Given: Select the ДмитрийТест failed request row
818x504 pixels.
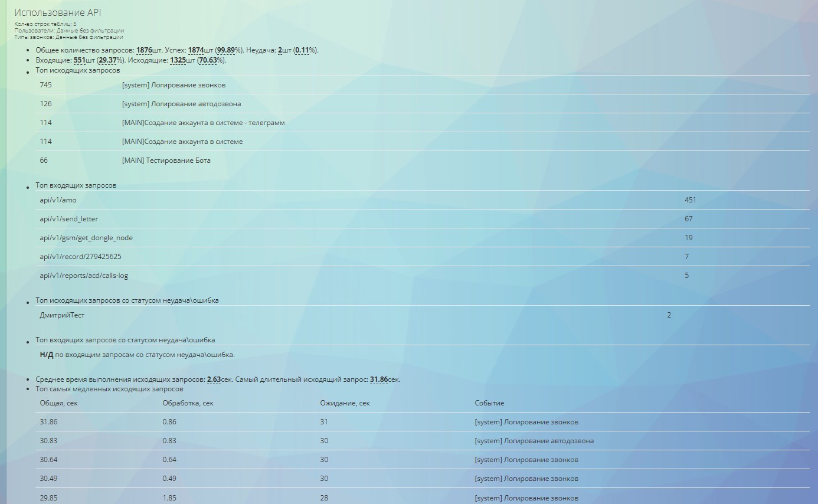Looking at the screenshot, I should (x=62, y=315).
